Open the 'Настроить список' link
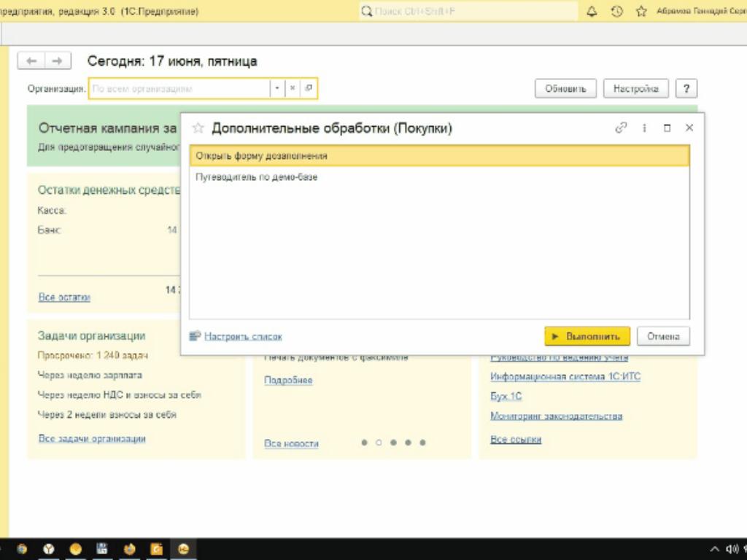Viewport: 747px width, 560px height. pos(242,337)
